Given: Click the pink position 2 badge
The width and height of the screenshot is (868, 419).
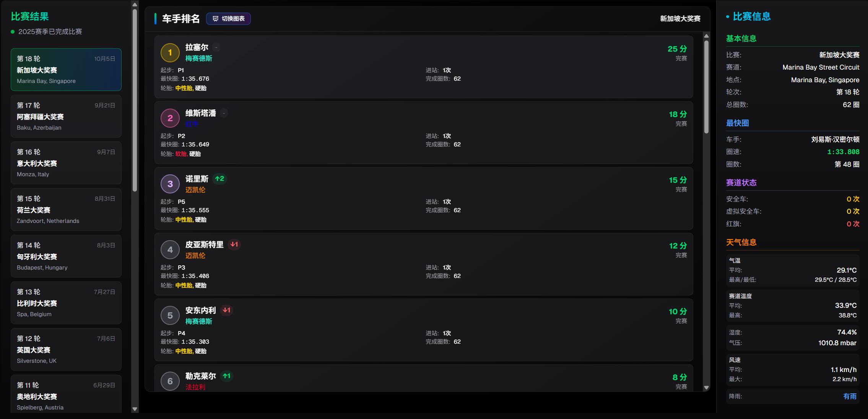Looking at the screenshot, I should pyautogui.click(x=170, y=119).
